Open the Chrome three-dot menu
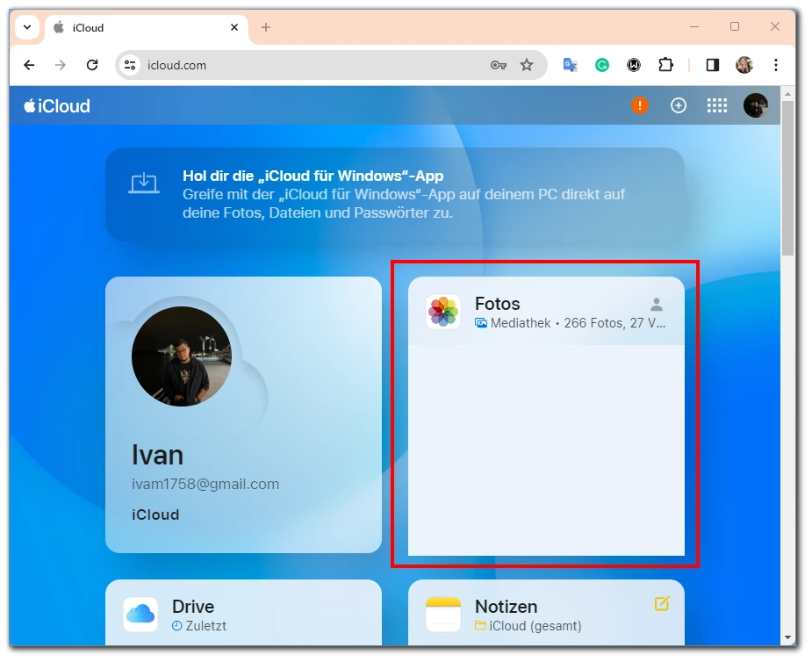 coord(776,65)
